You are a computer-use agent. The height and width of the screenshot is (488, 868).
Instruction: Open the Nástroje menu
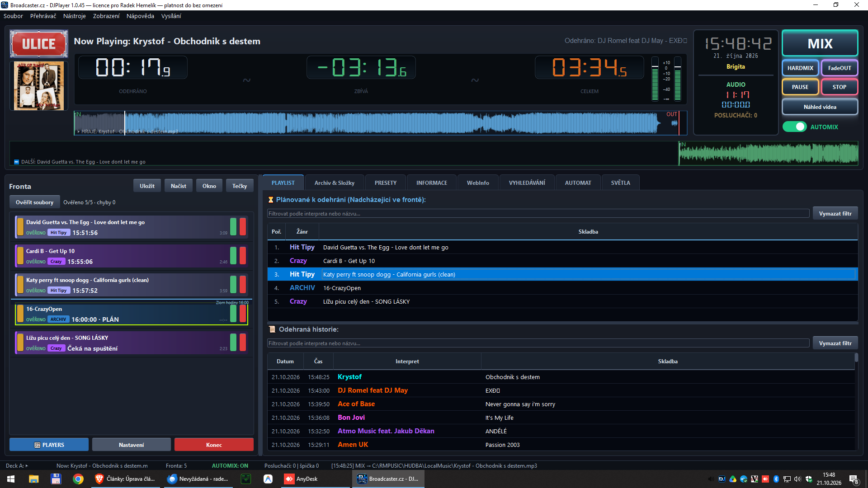tap(75, 16)
